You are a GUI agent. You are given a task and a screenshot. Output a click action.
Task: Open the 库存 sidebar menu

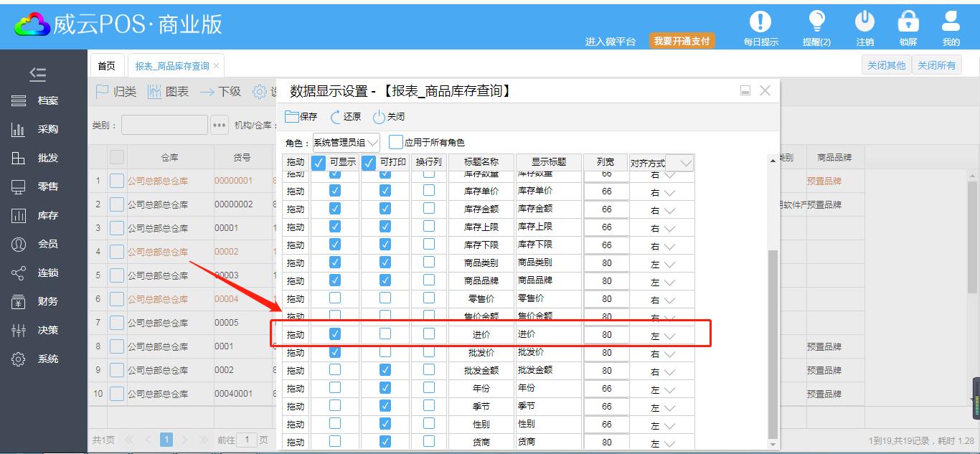tap(47, 215)
